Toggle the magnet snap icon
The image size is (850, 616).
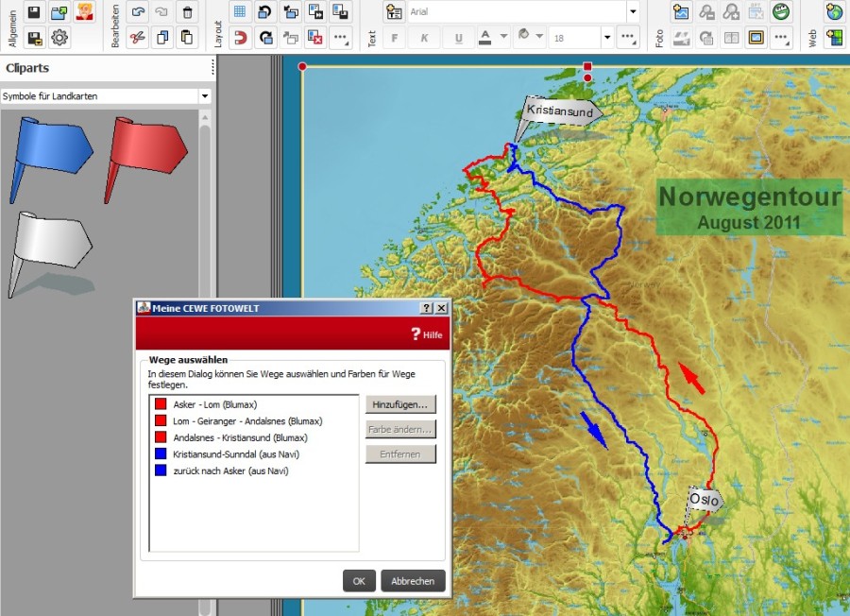point(240,38)
